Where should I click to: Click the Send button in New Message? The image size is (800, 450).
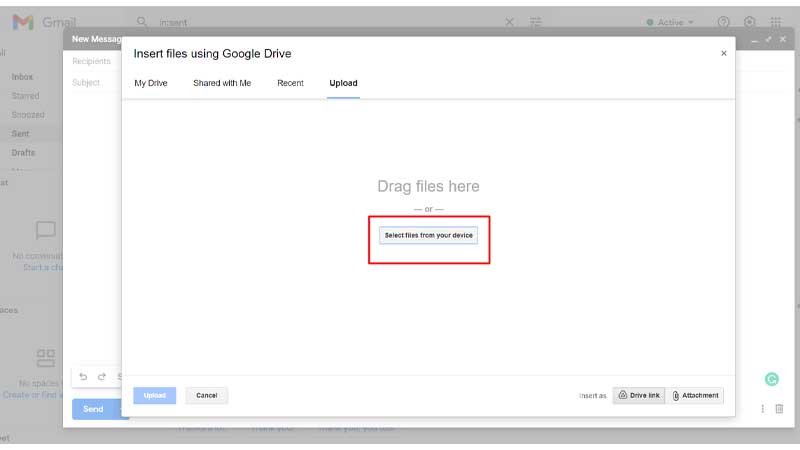pos(95,409)
